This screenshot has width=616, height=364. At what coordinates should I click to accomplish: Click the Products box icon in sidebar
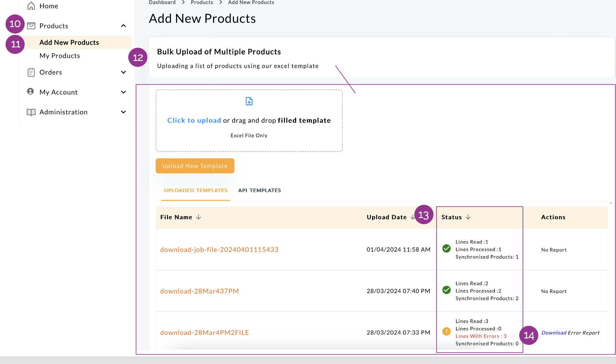point(31,26)
